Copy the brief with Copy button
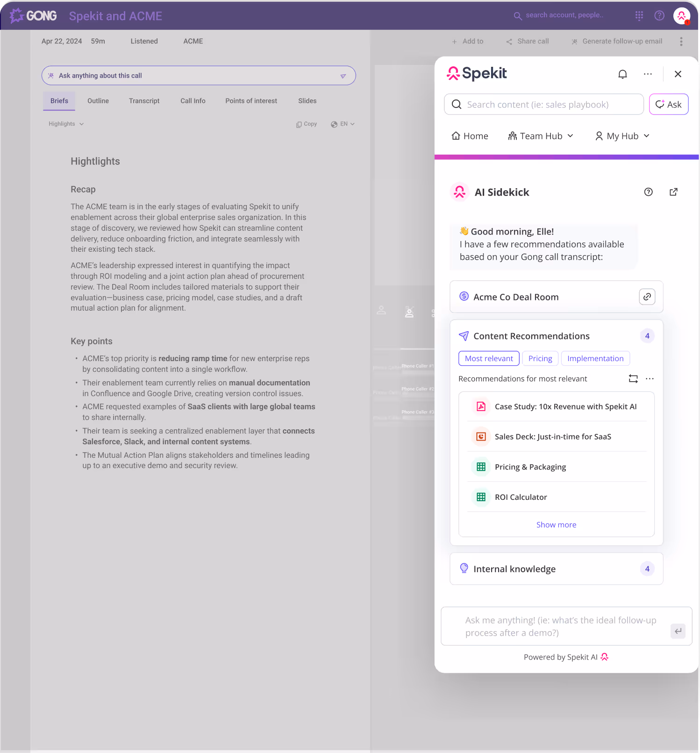Image resolution: width=700 pixels, height=753 pixels. [307, 124]
